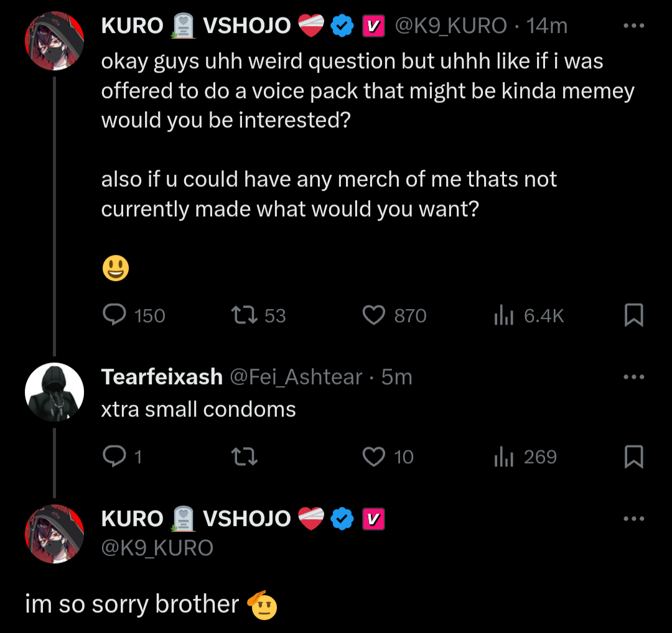Retweet Tearfeixash's reply
Image resolution: width=672 pixels, height=633 pixels.
click(x=243, y=457)
